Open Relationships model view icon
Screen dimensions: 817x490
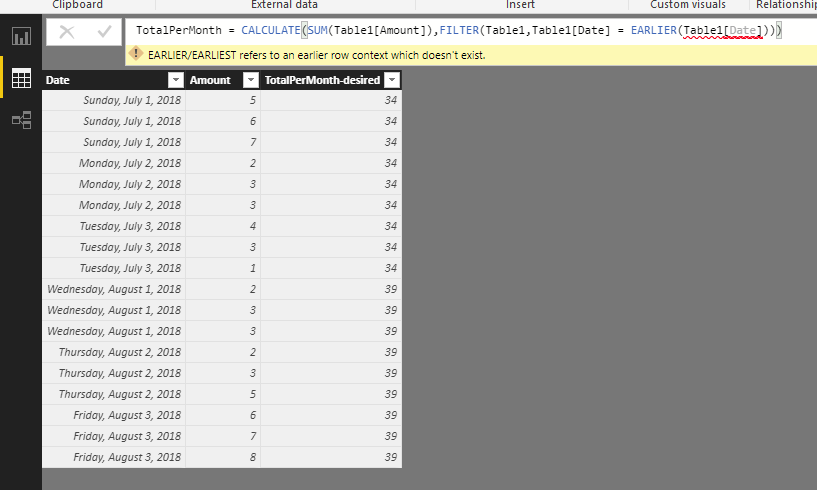click(x=21, y=120)
